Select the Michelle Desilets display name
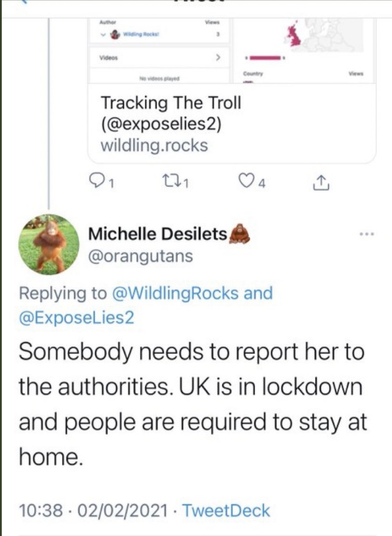Viewport: 392px width, 536px height. point(158,234)
